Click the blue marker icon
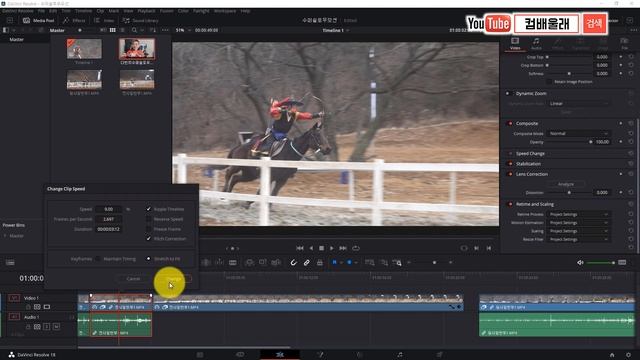The image size is (640, 360). tap(349, 262)
